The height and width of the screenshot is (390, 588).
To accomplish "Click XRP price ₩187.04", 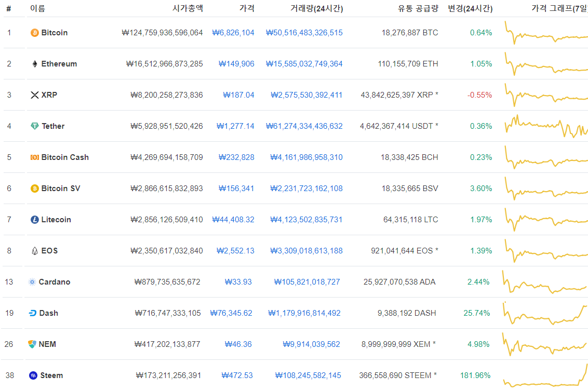I will click(x=238, y=95).
